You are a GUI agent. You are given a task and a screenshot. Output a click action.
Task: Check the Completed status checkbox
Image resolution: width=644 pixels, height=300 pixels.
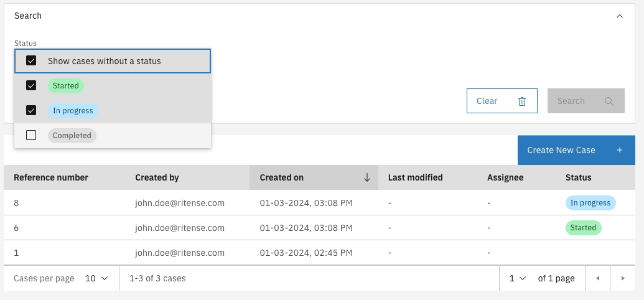coord(31,136)
